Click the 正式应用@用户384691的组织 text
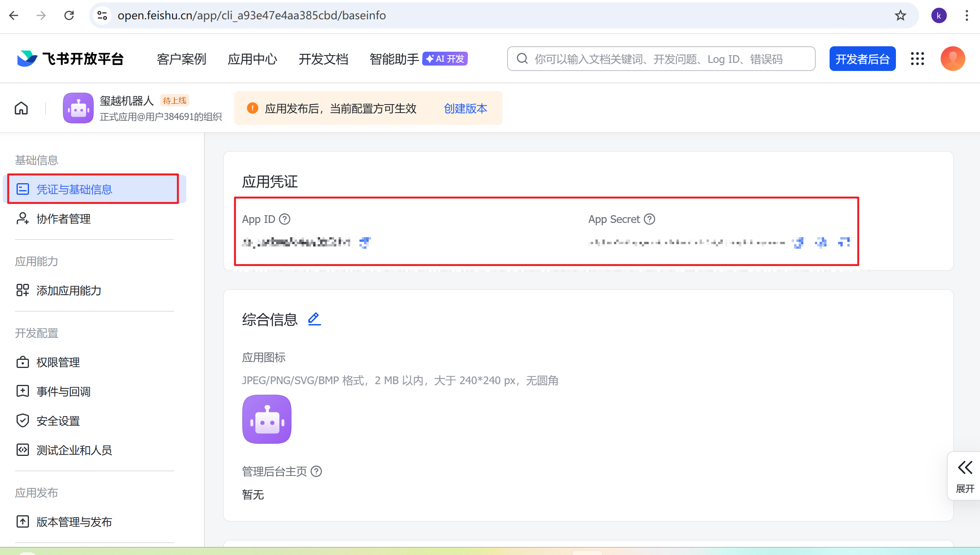The width and height of the screenshot is (980, 555). 161,117
